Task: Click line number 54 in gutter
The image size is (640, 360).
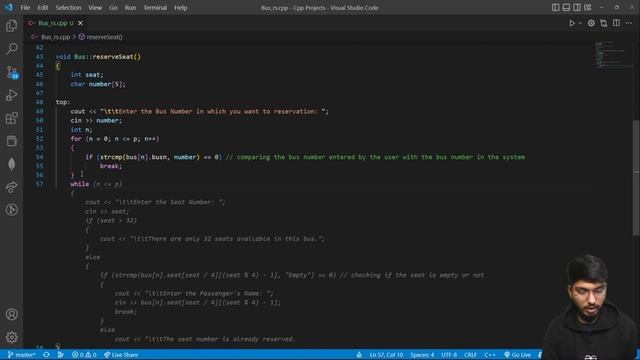Action: pyautogui.click(x=40, y=157)
